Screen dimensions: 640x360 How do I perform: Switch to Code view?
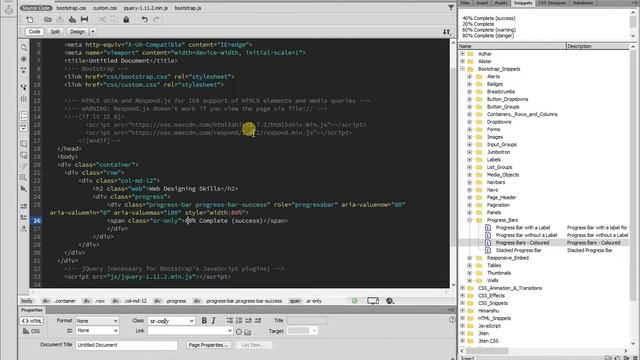coord(34,31)
